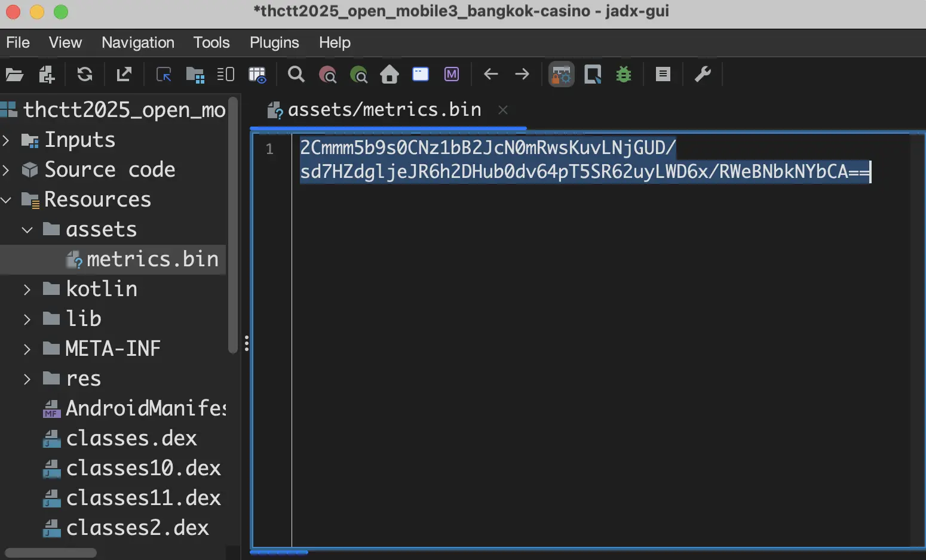The image size is (926, 560).
Task: Export the decompiled project
Action: (x=124, y=74)
